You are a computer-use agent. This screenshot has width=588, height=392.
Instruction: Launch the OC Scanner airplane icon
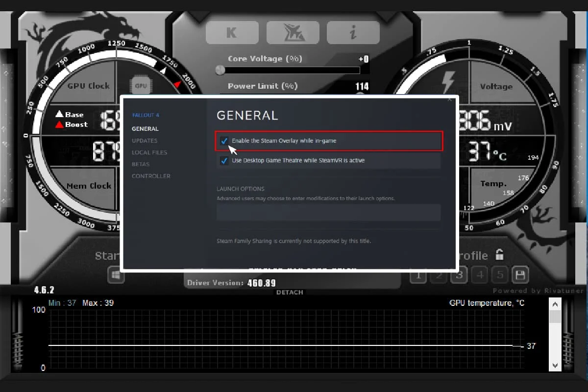[x=292, y=33]
